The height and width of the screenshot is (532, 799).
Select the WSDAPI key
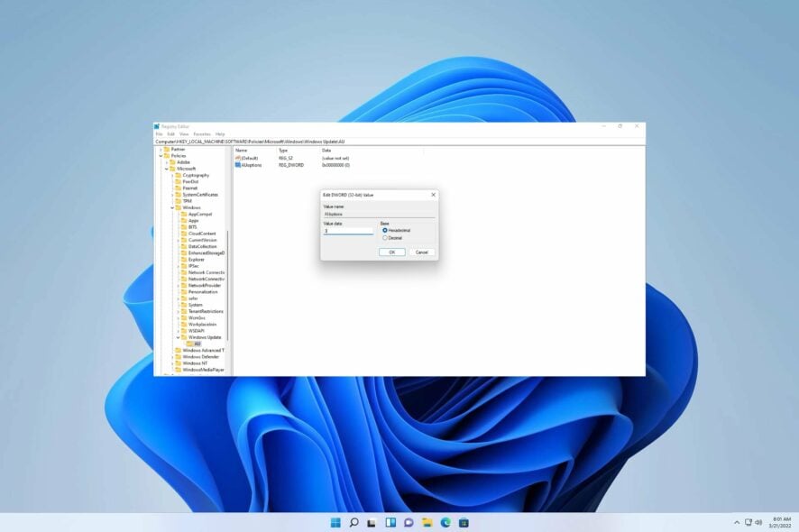197,331
